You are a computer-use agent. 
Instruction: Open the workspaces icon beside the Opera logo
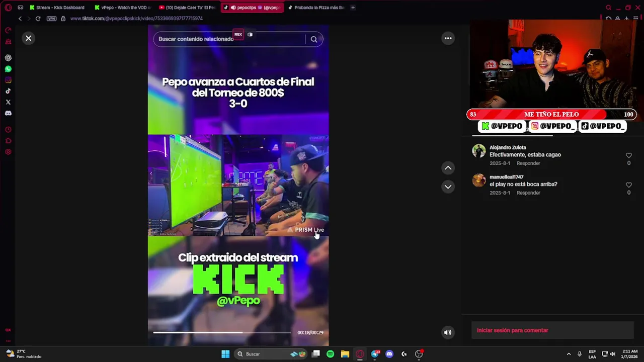(20, 8)
